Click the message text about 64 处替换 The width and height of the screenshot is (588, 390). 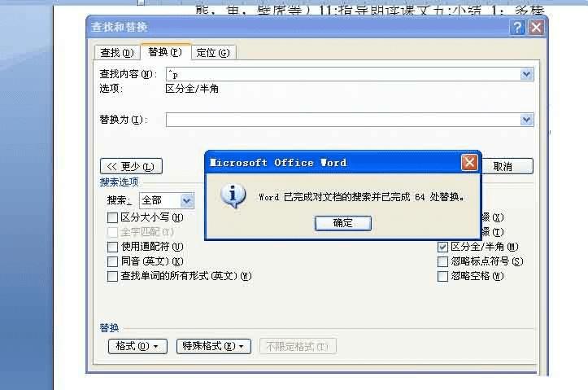coord(361,197)
